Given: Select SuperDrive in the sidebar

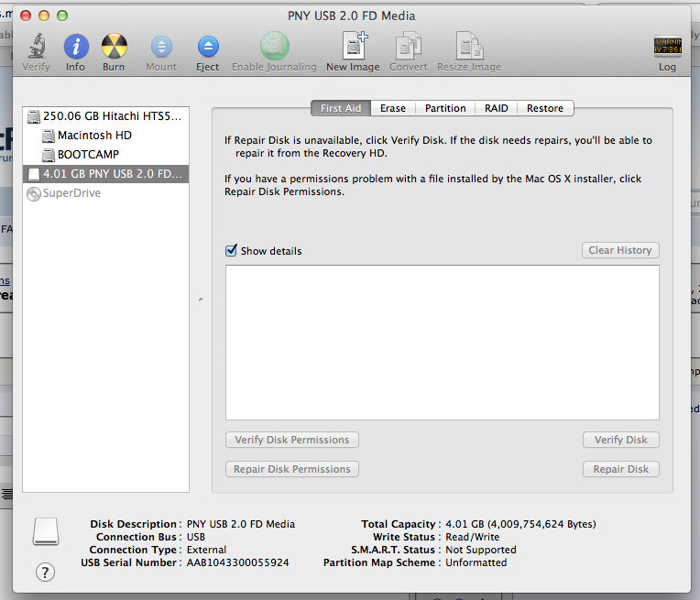Looking at the screenshot, I should (105, 193).
